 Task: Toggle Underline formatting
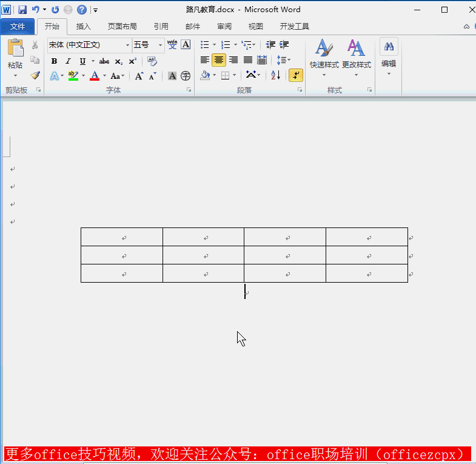[82, 61]
